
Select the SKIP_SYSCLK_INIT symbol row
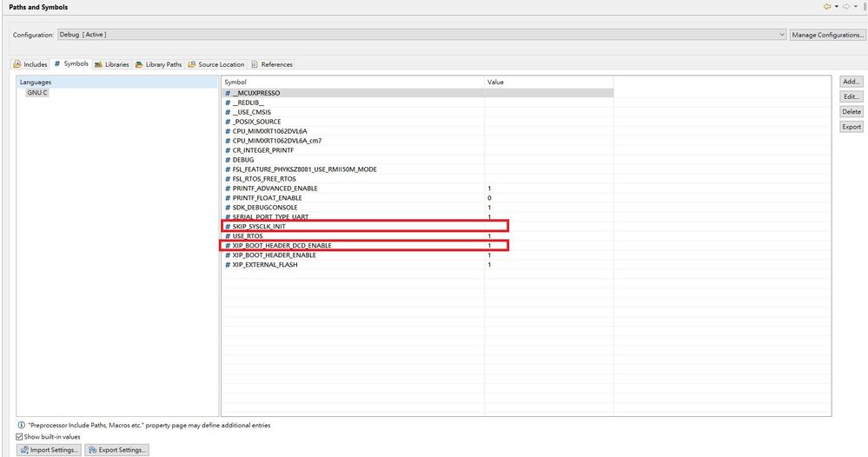coord(417,226)
